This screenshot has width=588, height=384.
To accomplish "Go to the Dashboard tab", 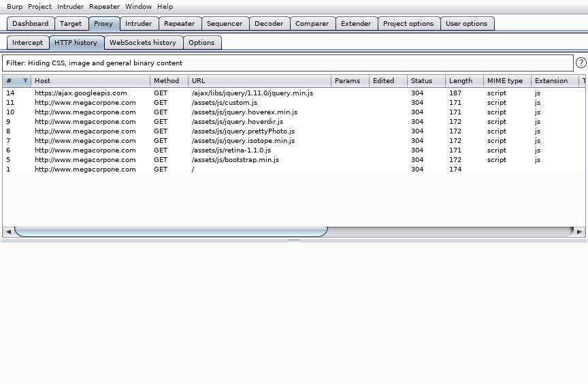I will tap(30, 23).
